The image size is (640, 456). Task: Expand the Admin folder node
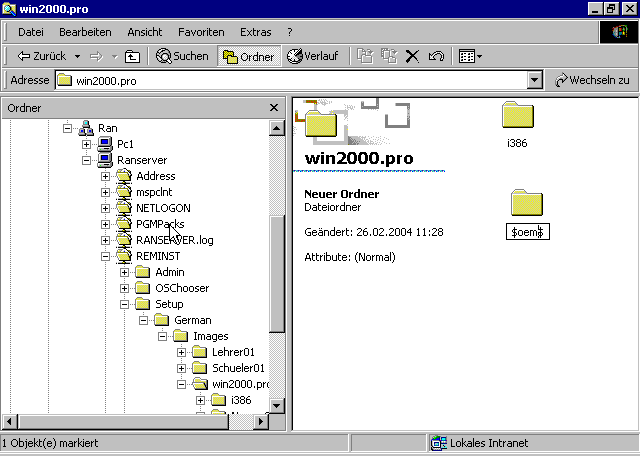(x=124, y=272)
